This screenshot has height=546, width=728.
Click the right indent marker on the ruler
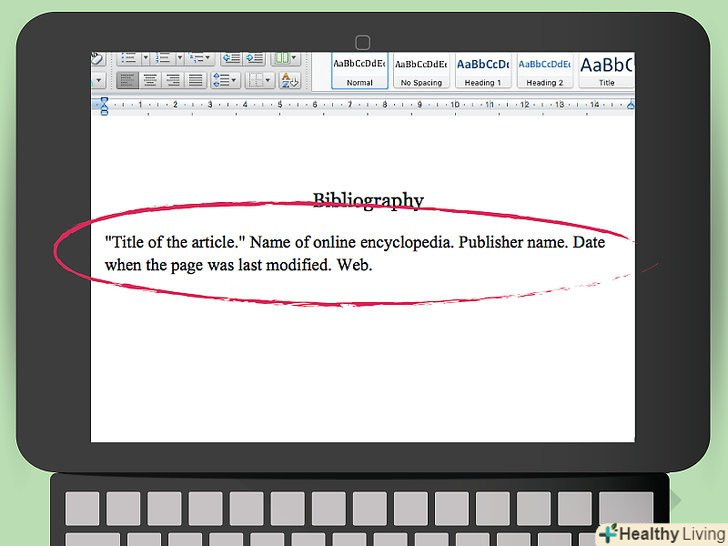coord(630,105)
